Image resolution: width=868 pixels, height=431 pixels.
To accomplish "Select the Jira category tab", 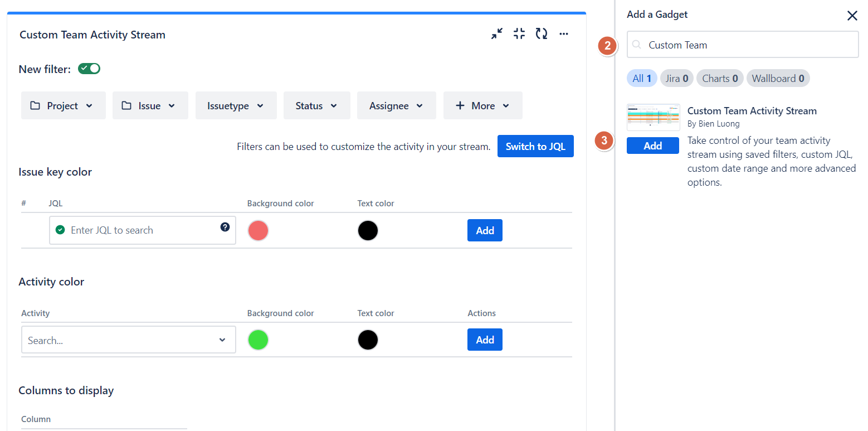I will (x=677, y=79).
